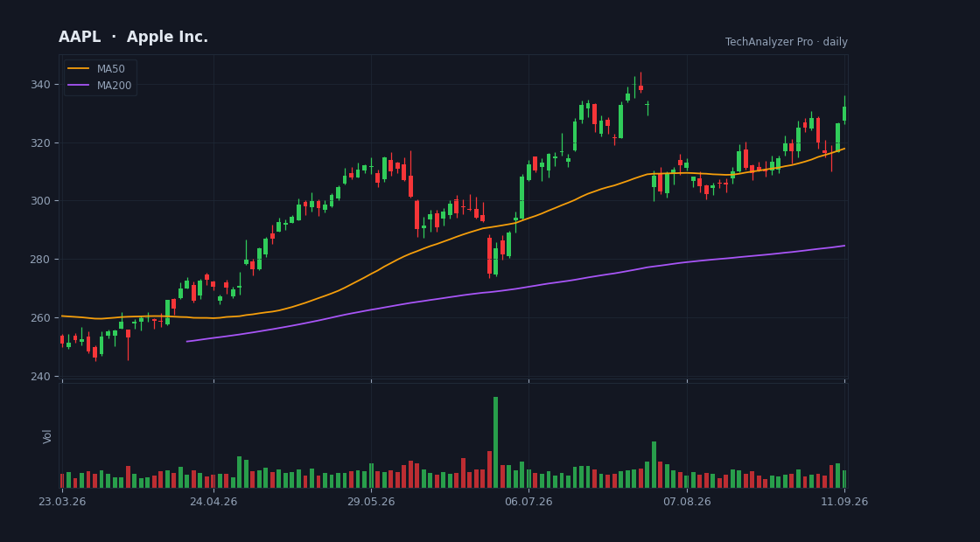Click the 280 price axis label
Screen dimensions: 980x542
[x=40, y=259]
